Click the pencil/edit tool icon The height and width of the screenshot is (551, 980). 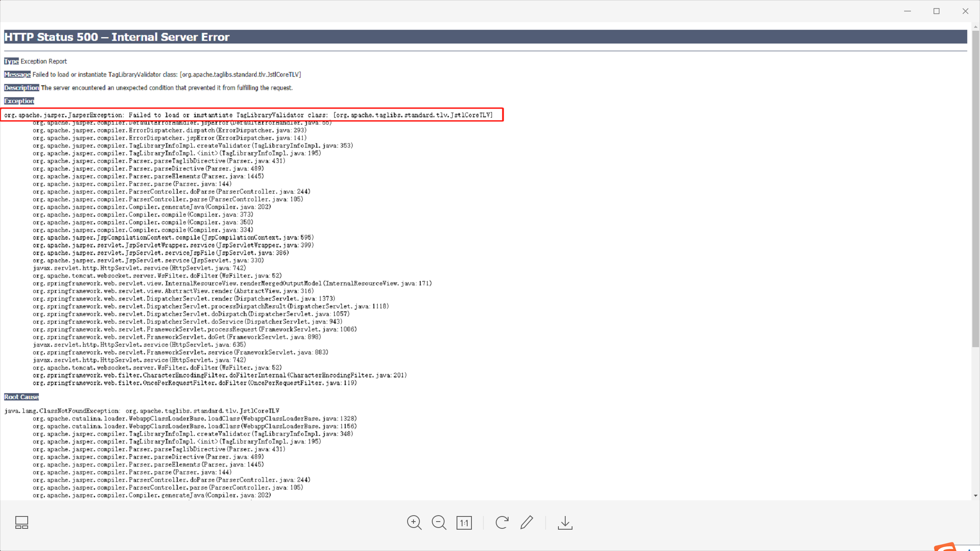pyautogui.click(x=527, y=522)
